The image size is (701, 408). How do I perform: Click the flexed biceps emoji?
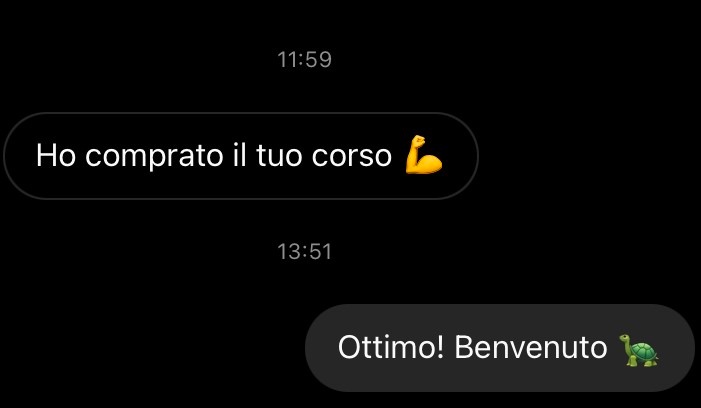point(423,155)
